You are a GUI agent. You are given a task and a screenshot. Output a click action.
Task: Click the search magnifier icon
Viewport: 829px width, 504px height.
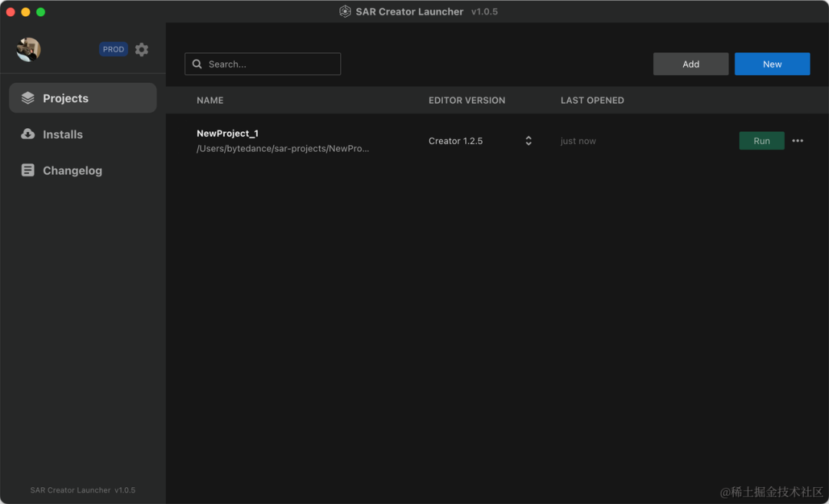(x=197, y=64)
